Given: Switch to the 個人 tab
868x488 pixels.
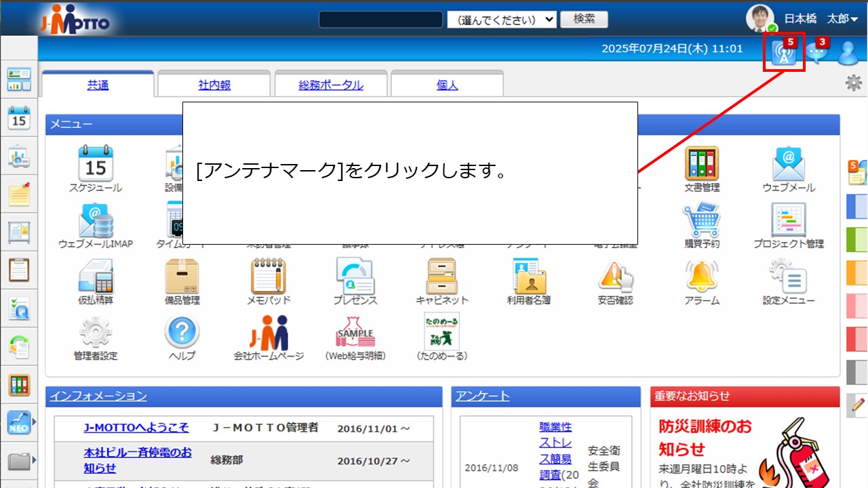Looking at the screenshot, I should tap(448, 83).
